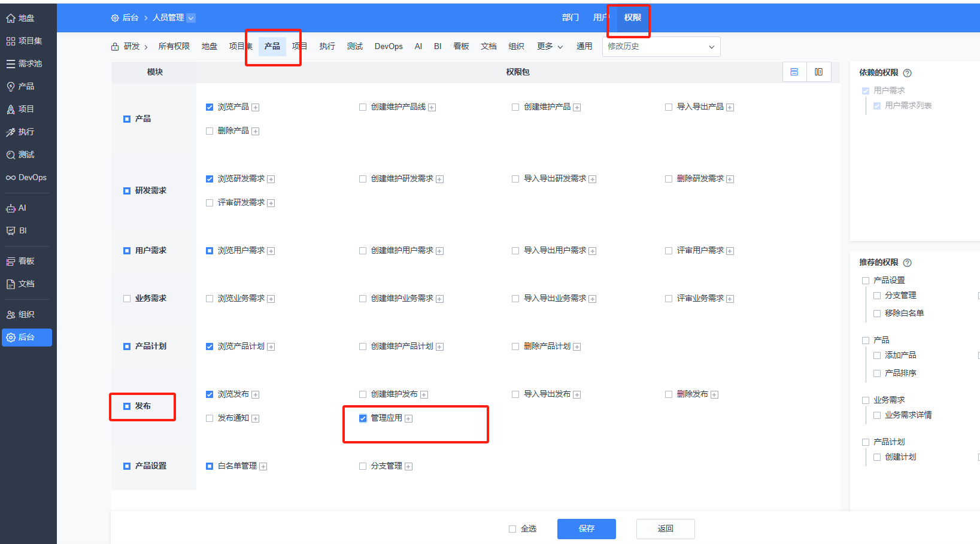This screenshot has height=544, width=980.
Task: Expand the 分支管理 package in the 产品设置 row
Action: (409, 467)
